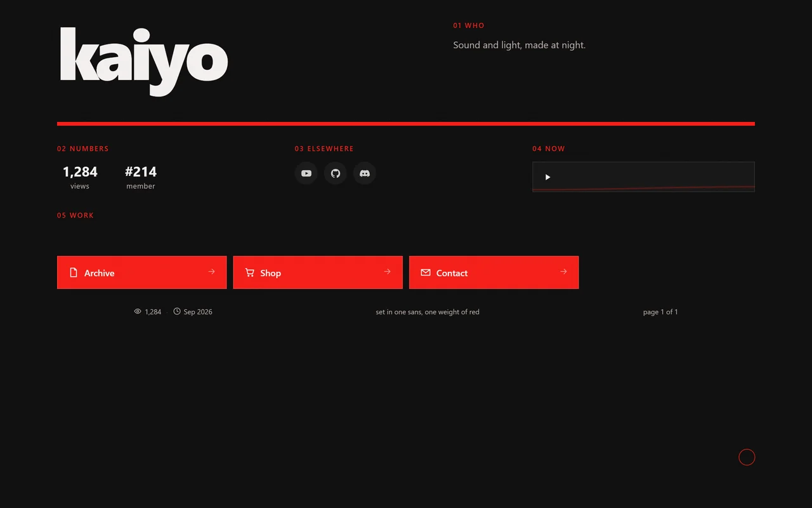
Task: Click the arrow on the Contact button
Action: coord(563,271)
